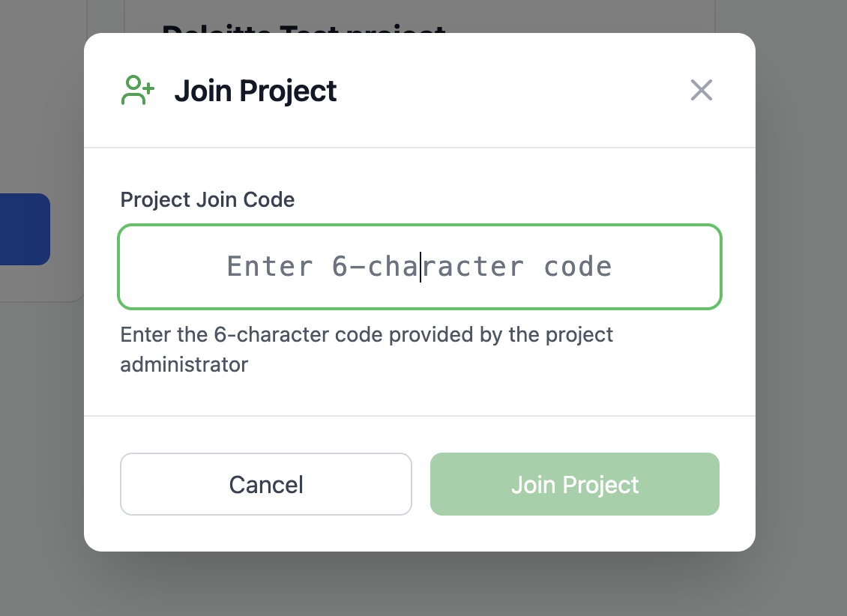Close the Join Project dialog with X

click(701, 91)
